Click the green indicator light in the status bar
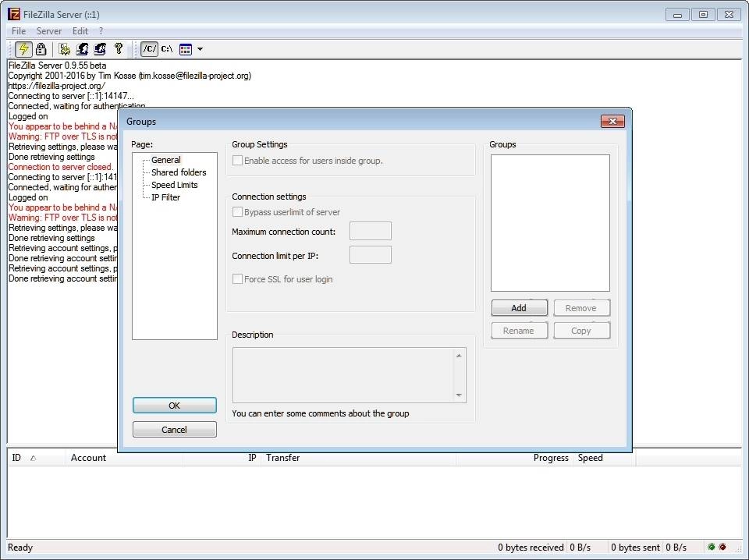This screenshot has width=749, height=560. pyautogui.click(x=712, y=547)
